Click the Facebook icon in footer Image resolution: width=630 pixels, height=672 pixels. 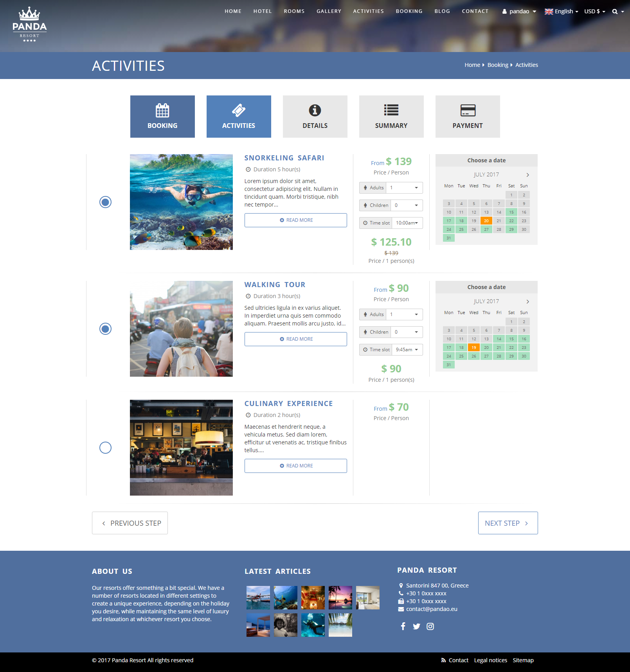click(403, 626)
